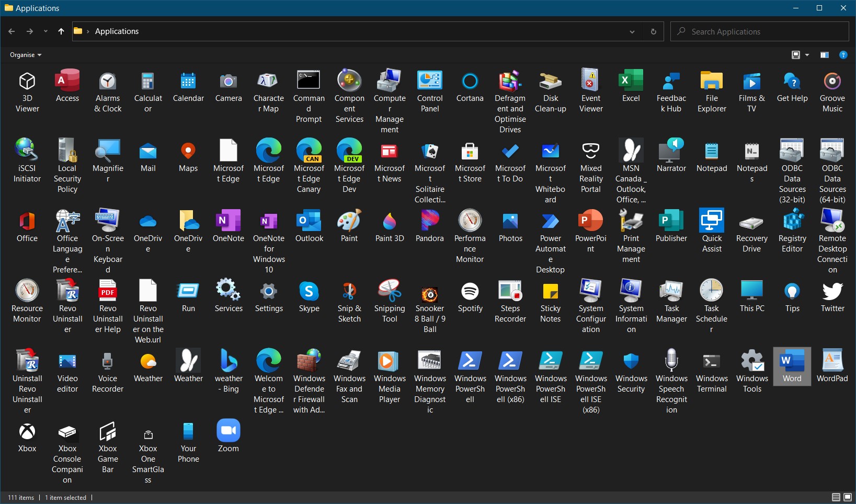Select the Pandora icon
The height and width of the screenshot is (504, 856).
point(430,221)
